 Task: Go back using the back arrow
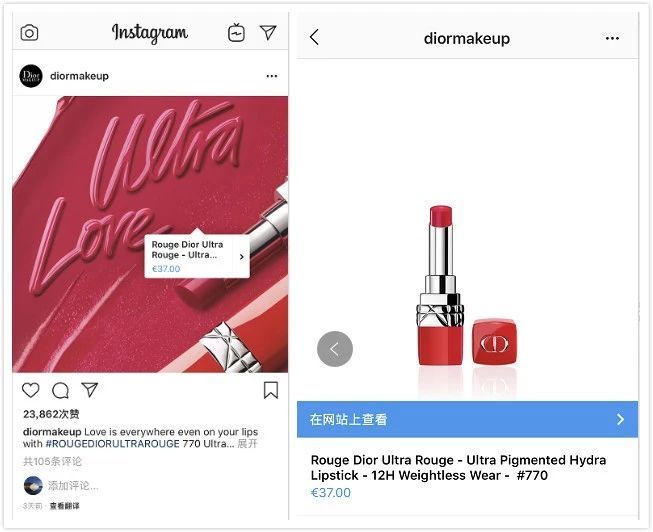pos(314,37)
